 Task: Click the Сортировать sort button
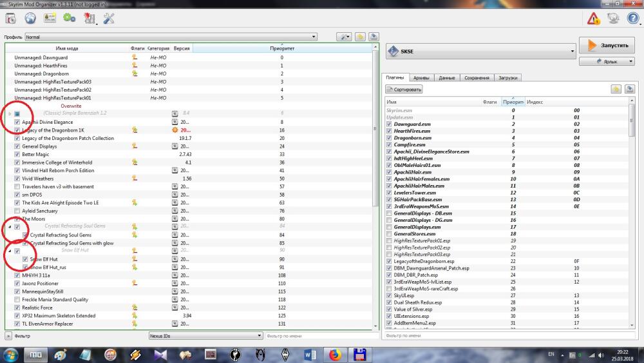click(404, 89)
